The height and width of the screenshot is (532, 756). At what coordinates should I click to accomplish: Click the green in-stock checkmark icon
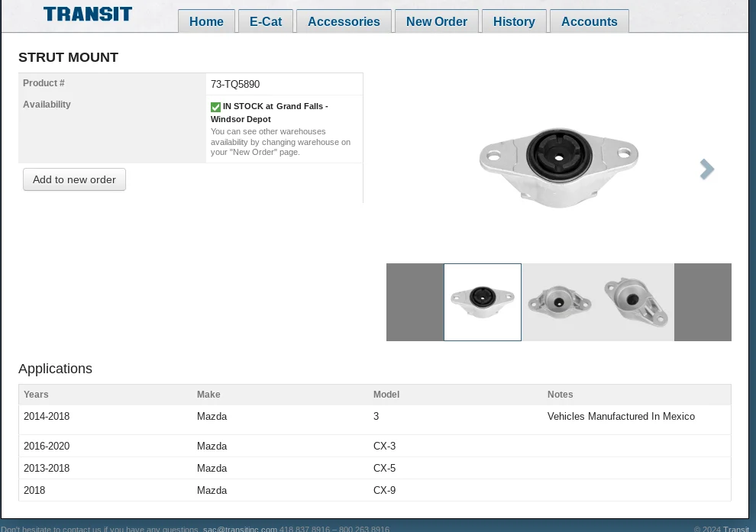pyautogui.click(x=215, y=107)
